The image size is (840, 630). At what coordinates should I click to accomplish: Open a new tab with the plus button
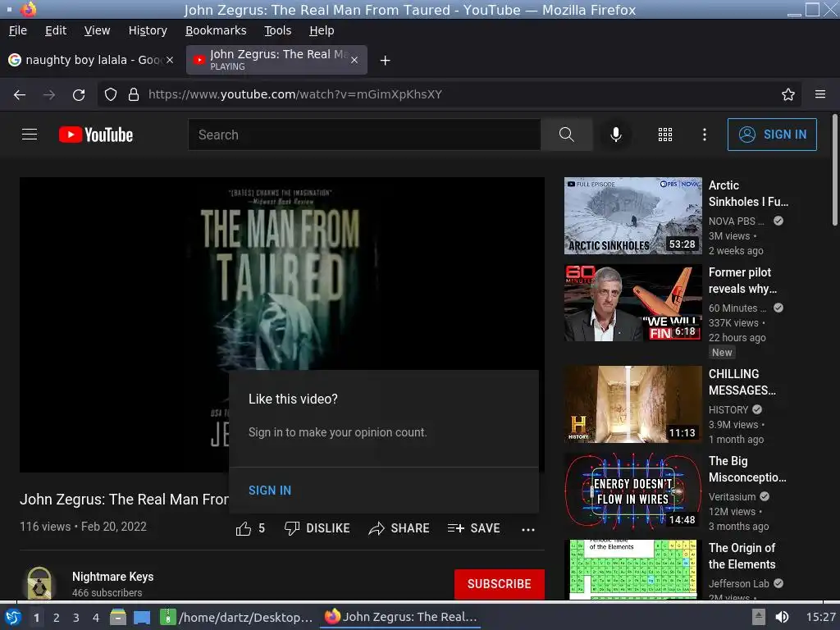(386, 61)
